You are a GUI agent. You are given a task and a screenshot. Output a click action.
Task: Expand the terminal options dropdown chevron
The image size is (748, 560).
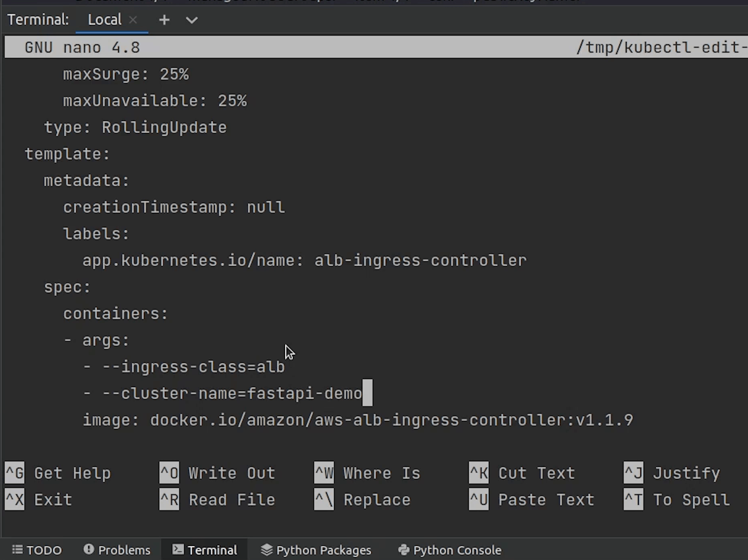pyautogui.click(x=191, y=20)
